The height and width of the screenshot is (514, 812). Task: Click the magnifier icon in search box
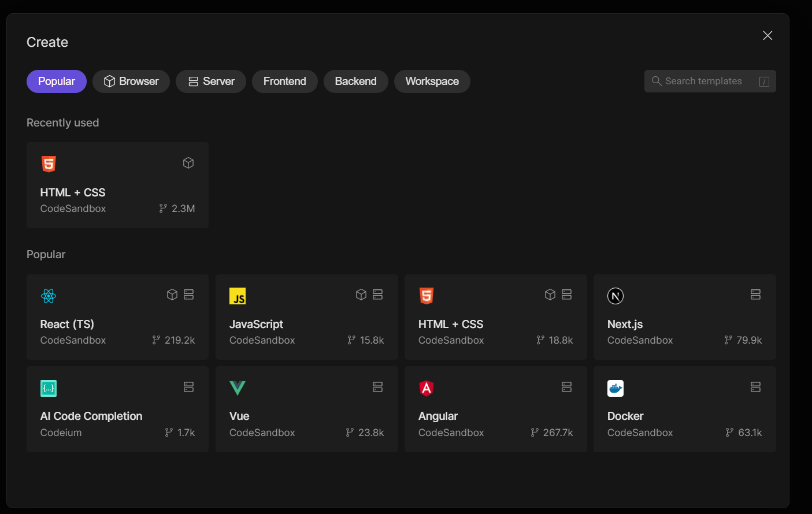pos(657,81)
